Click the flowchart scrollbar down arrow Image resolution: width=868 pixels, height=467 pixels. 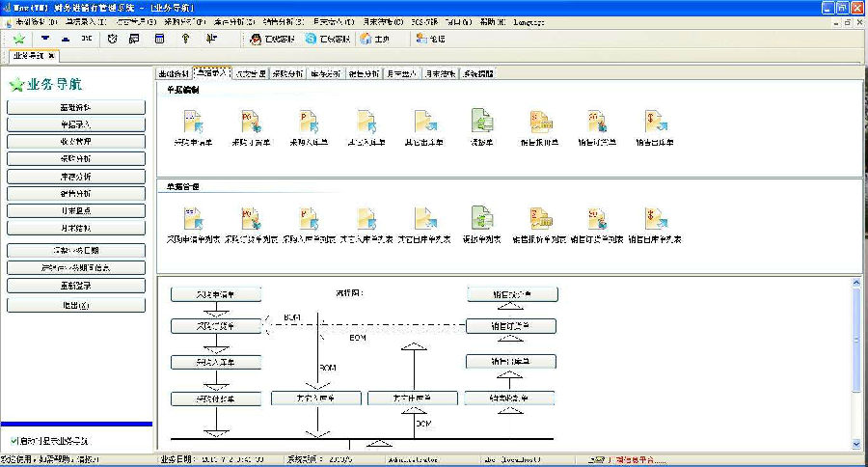(856, 444)
